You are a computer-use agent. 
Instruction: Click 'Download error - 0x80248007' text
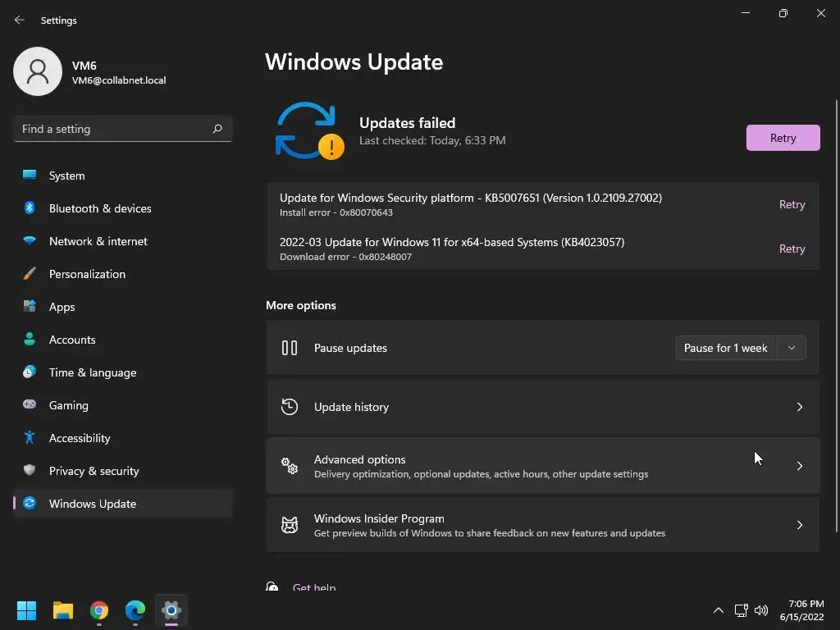pyautogui.click(x=345, y=257)
